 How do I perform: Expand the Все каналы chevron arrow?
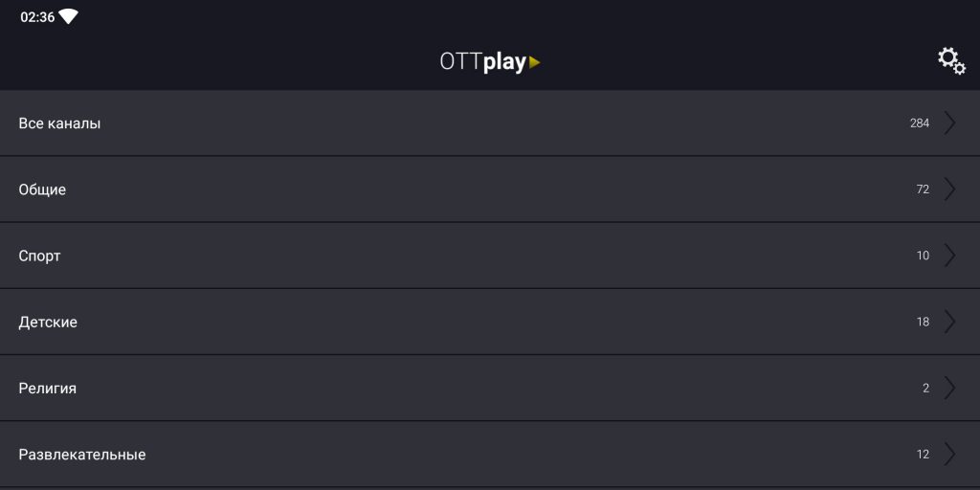click(x=950, y=123)
